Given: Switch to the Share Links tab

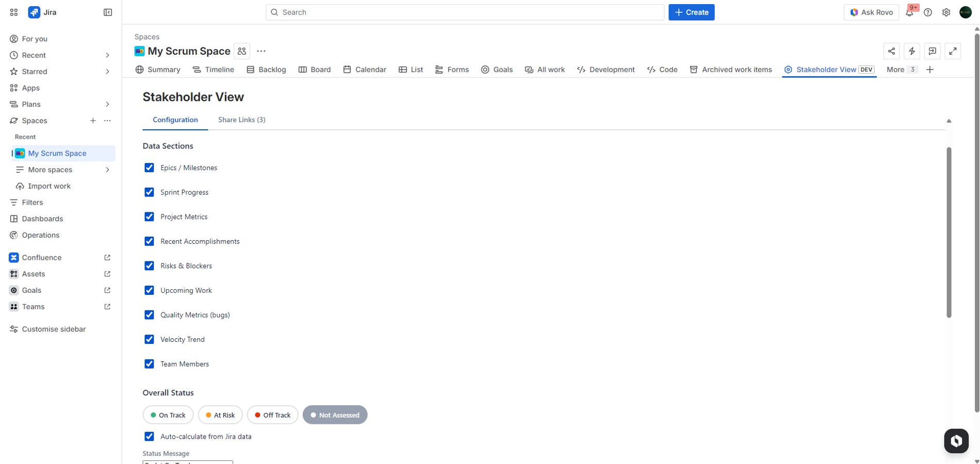Looking at the screenshot, I should [x=241, y=119].
